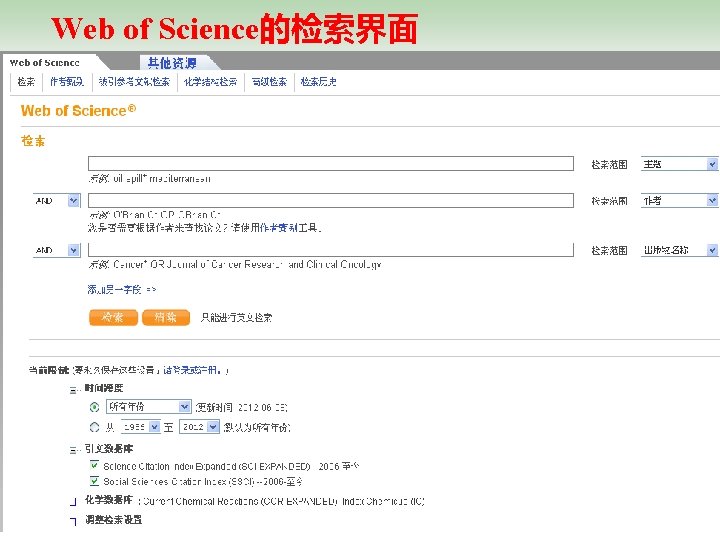Screen dimensions: 720x540
Task: Open the first AND operator dropdown
Action: pyautogui.click(x=56, y=201)
